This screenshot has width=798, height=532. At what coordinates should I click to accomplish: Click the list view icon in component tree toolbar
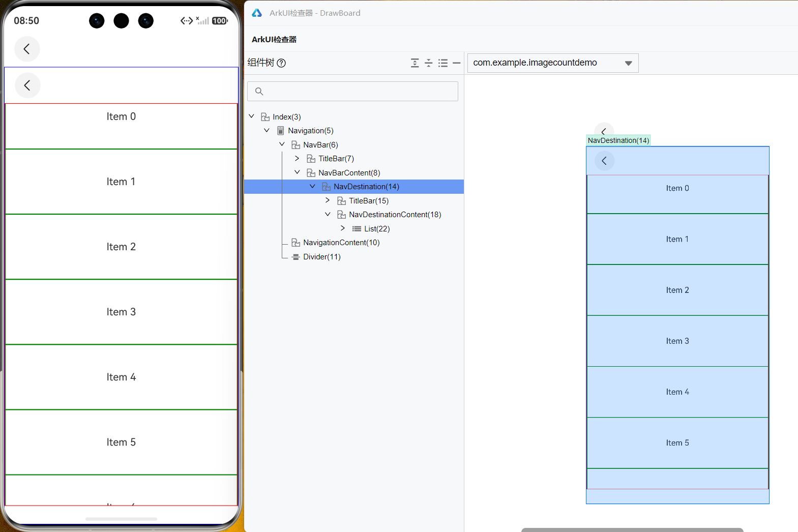coord(443,63)
